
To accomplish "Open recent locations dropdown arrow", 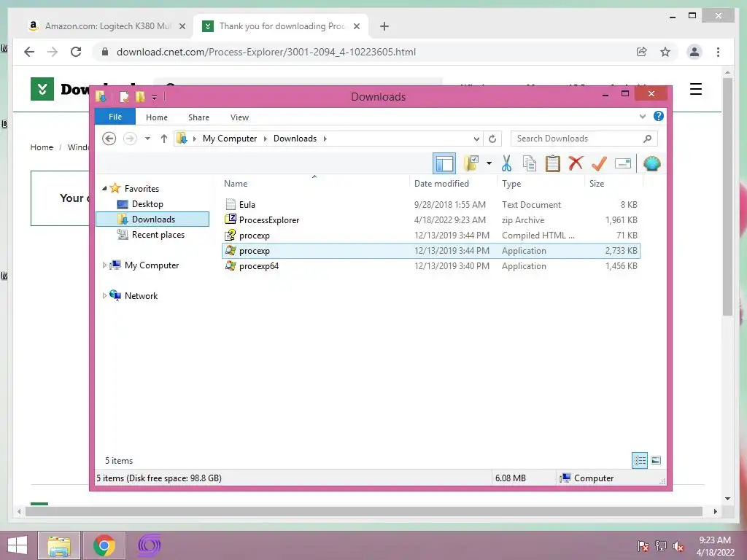I will [147, 139].
